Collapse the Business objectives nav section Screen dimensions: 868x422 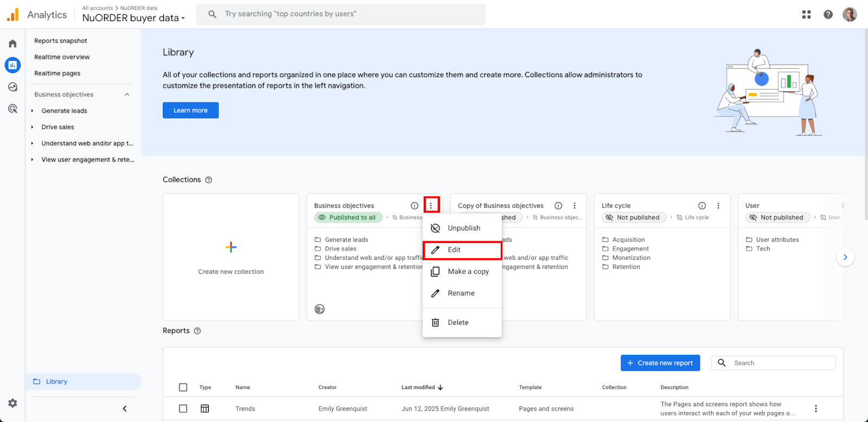pos(127,94)
